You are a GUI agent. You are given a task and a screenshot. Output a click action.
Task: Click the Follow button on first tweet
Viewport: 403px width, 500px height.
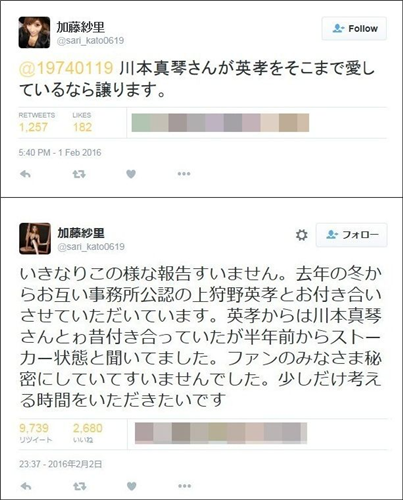click(x=354, y=29)
